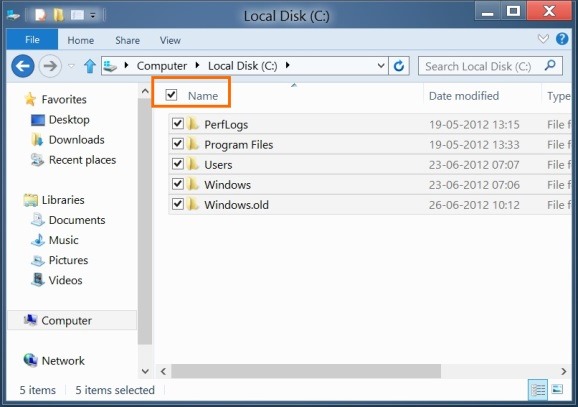Expand the arrow after Computer breadcrumb
The image size is (578, 407).
coord(198,66)
